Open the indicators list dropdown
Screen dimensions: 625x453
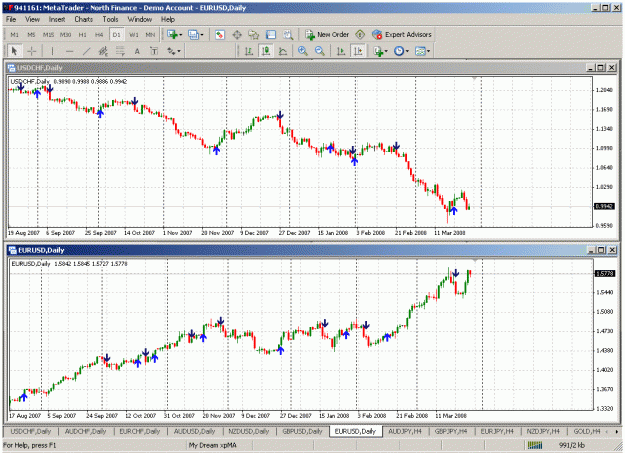(380, 51)
